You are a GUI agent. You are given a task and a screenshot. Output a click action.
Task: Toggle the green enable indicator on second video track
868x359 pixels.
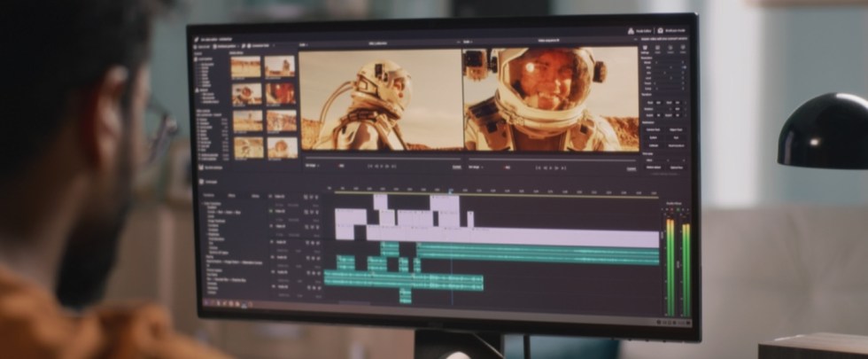point(271,211)
